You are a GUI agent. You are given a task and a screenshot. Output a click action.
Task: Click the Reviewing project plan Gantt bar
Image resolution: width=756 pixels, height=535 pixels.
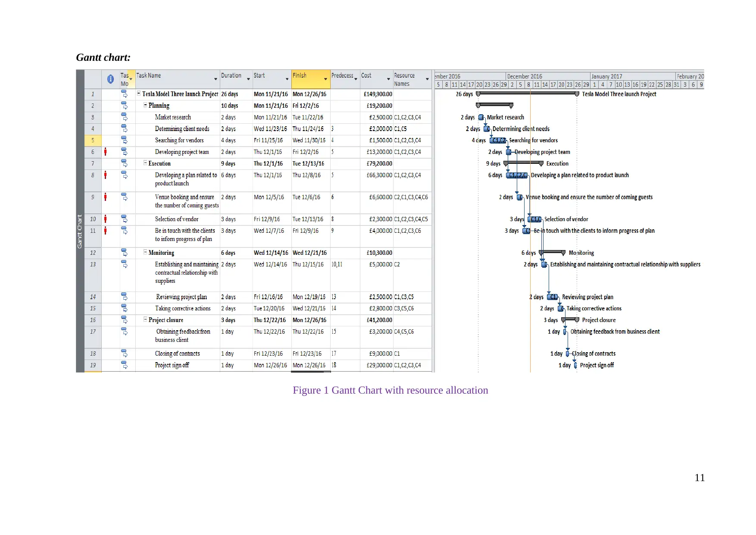(x=553, y=297)
